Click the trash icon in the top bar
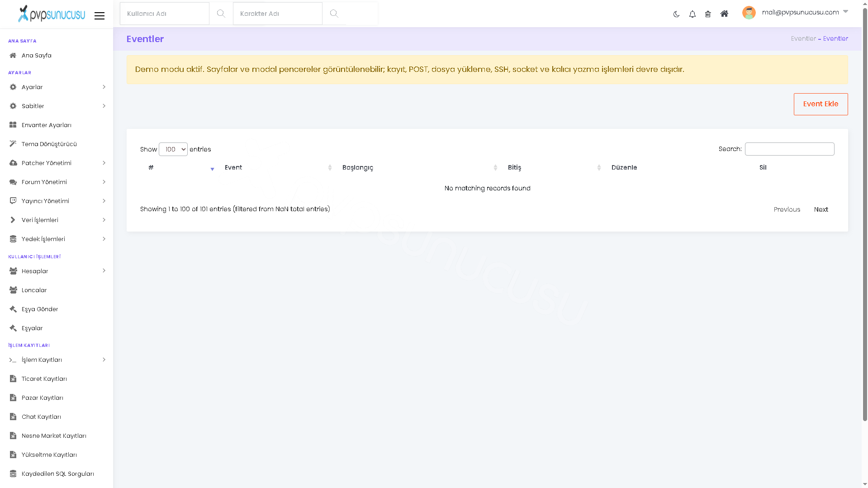The image size is (868, 488). 708,14
